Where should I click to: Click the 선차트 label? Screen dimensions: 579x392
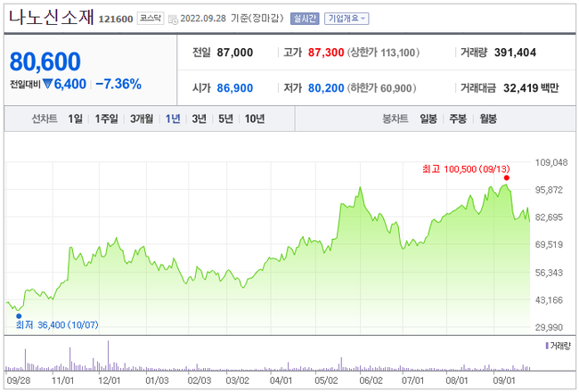45,118
